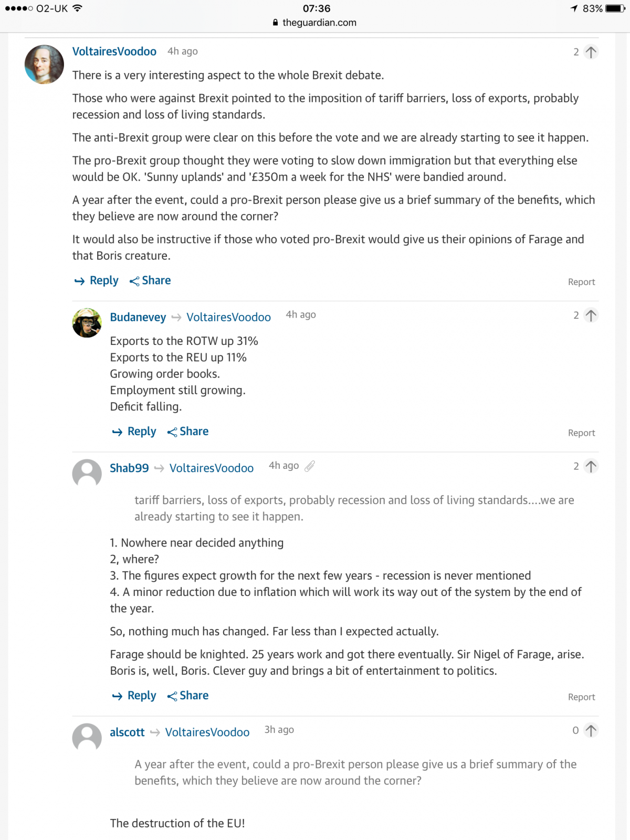Image resolution: width=630 pixels, height=840 pixels.
Task: Upvote VoltairesVoodoo's top comment
Action: pos(591,52)
